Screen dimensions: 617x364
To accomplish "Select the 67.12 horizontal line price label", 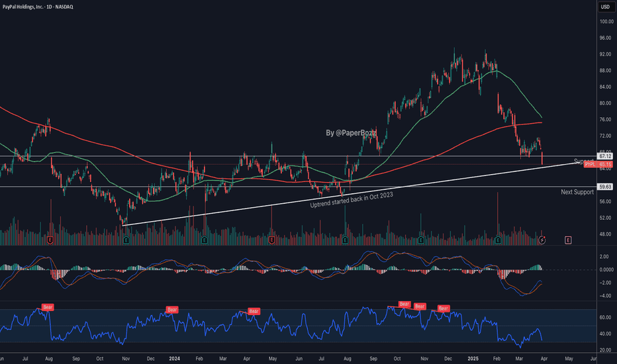I will [x=605, y=156].
